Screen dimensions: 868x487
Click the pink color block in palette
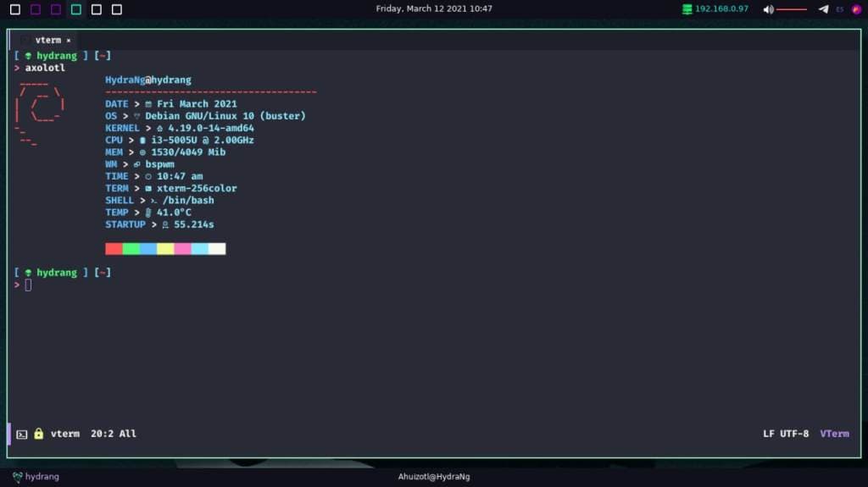[182, 249]
